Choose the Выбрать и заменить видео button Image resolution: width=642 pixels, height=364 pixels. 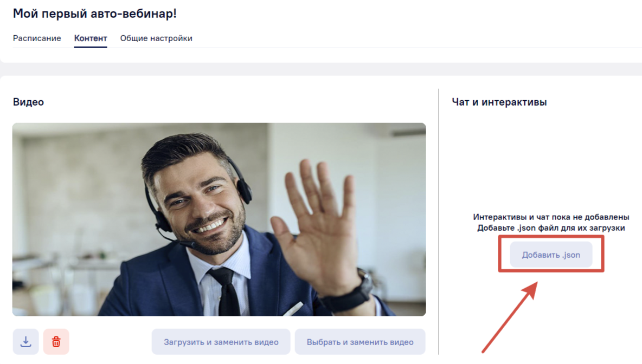[360, 341]
